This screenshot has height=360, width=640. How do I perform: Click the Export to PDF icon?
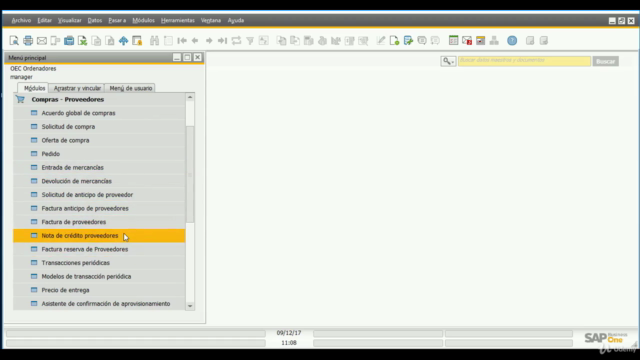[110, 40]
